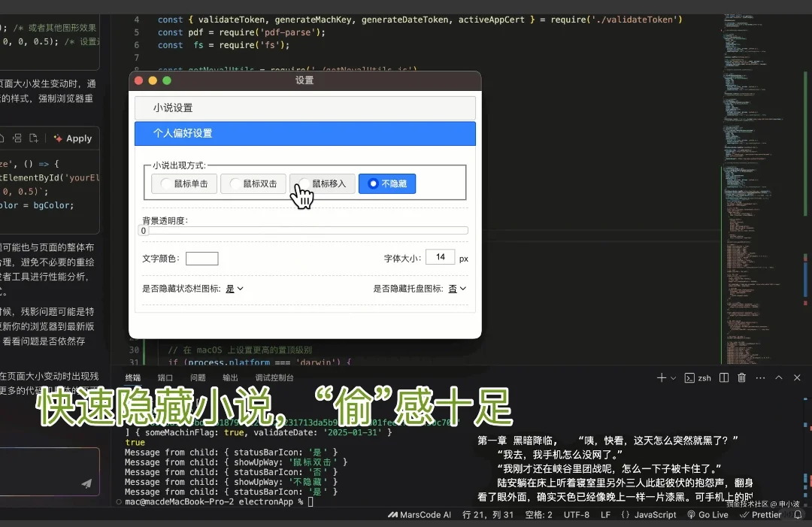Select 鼠标单击 display mode
Viewport: 812px width, 527px height.
coord(184,183)
